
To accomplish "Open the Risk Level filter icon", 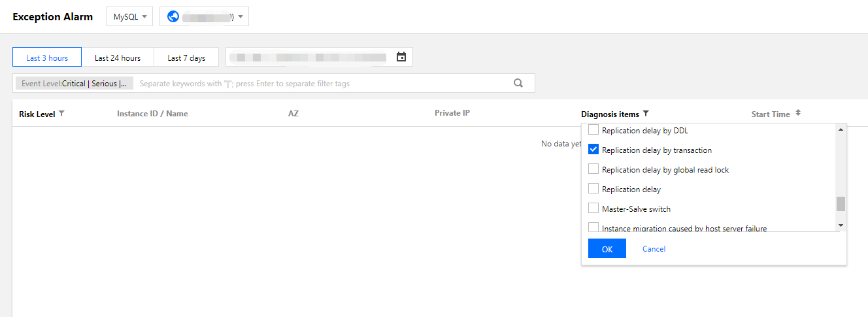I will click(x=61, y=113).
